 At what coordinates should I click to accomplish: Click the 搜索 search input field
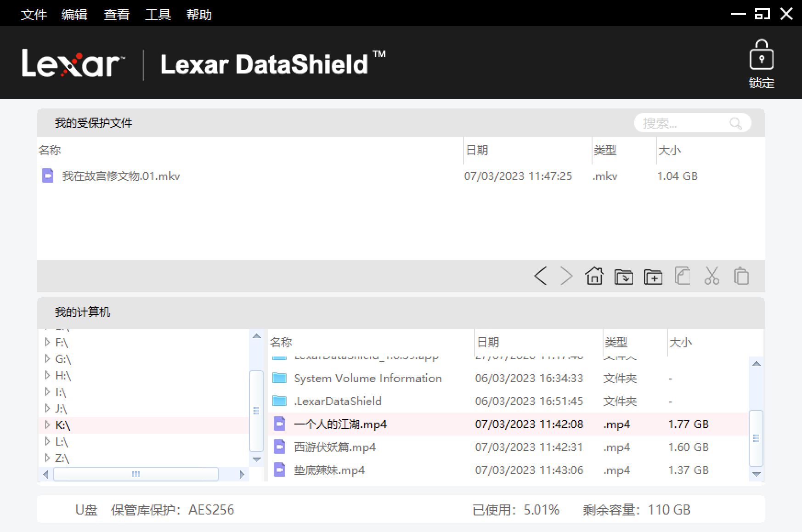point(682,123)
